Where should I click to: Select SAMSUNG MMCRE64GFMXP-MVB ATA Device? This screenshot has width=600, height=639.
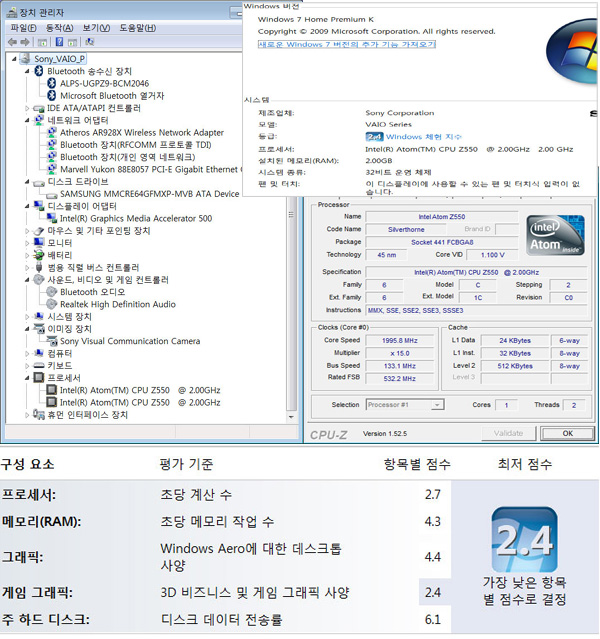click(150, 194)
